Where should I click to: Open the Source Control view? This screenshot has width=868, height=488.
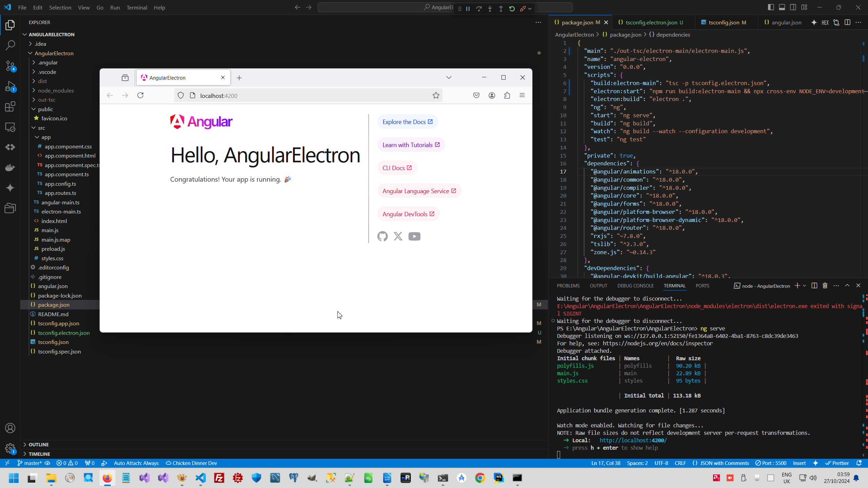tap(10, 66)
